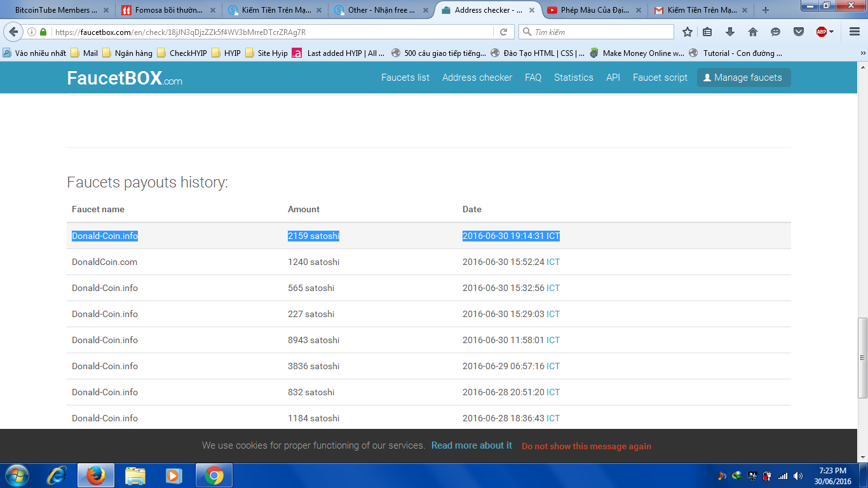Screen dimensions: 868x488
Task: Open the Ngân hàng bookmark folder
Action: click(128, 53)
